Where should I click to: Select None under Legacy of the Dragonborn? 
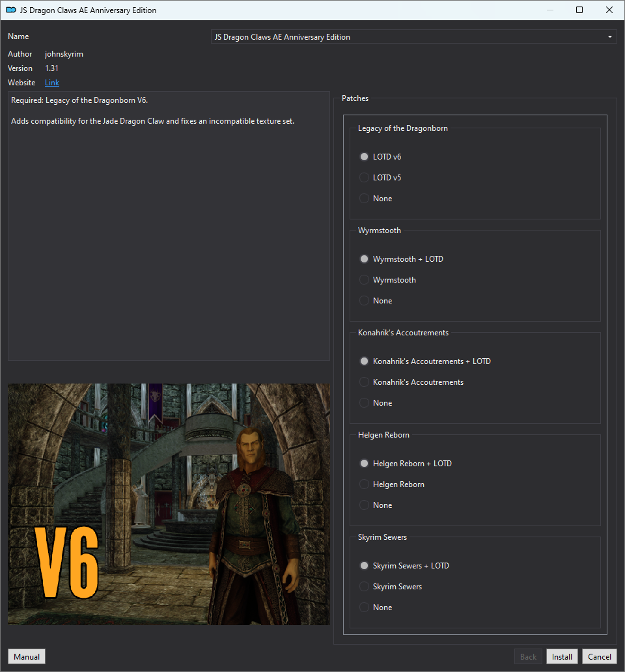click(376, 199)
